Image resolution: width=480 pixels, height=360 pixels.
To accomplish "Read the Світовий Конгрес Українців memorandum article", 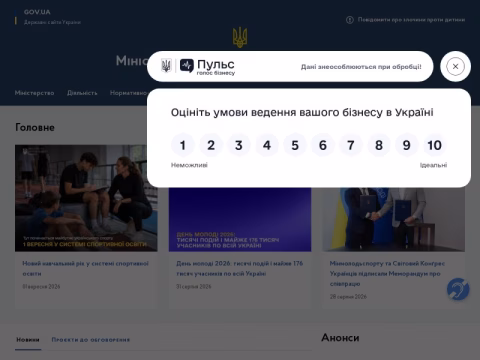I will coord(387,273).
